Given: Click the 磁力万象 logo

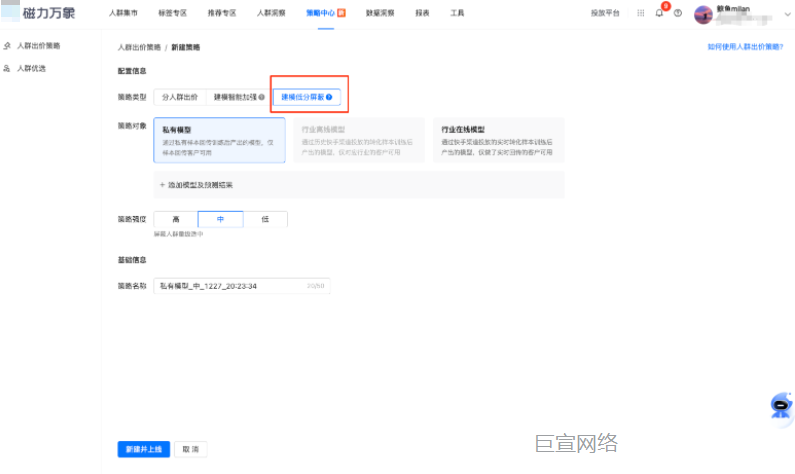Looking at the screenshot, I should pos(39,12).
